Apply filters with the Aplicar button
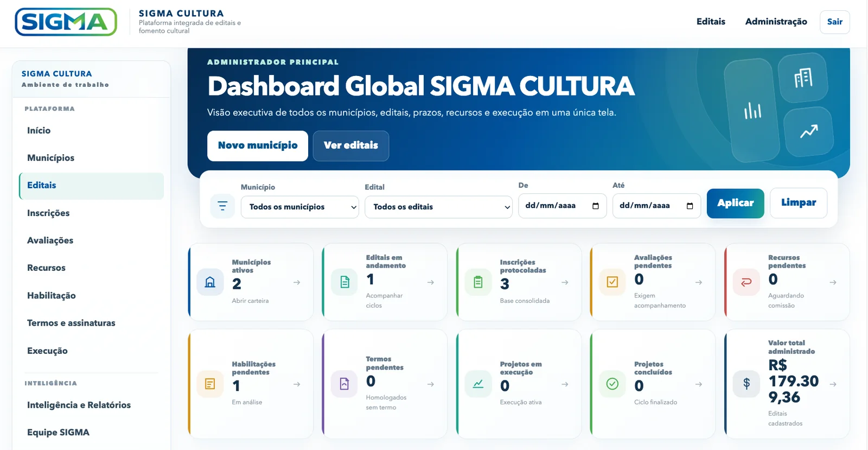The image size is (868, 450). pyautogui.click(x=735, y=203)
